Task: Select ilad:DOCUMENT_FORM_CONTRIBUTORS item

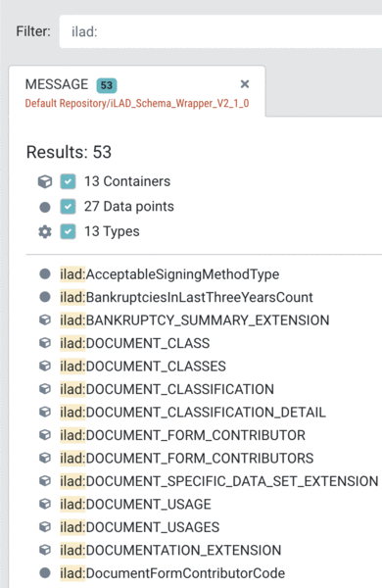Action: [x=187, y=458]
